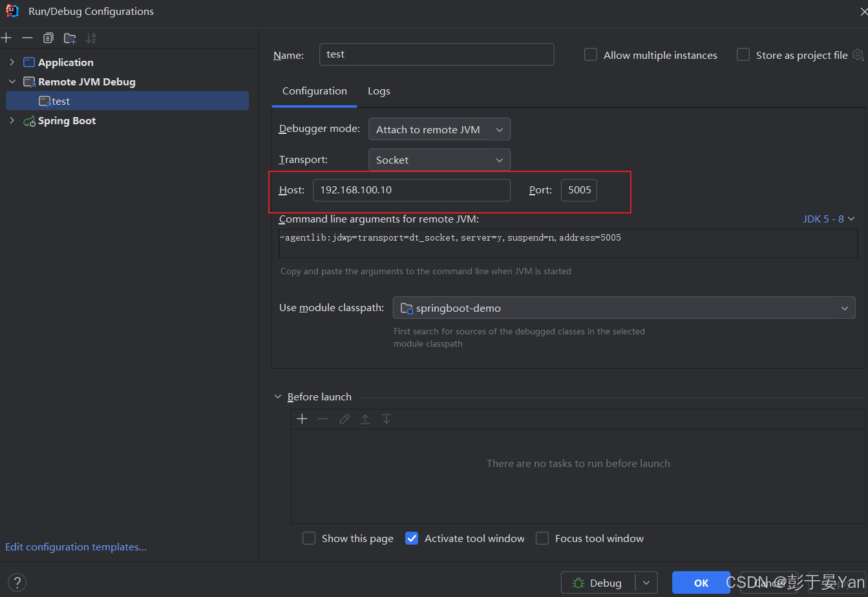868x597 pixels.
Task: Open the help question mark button
Action: point(17,582)
